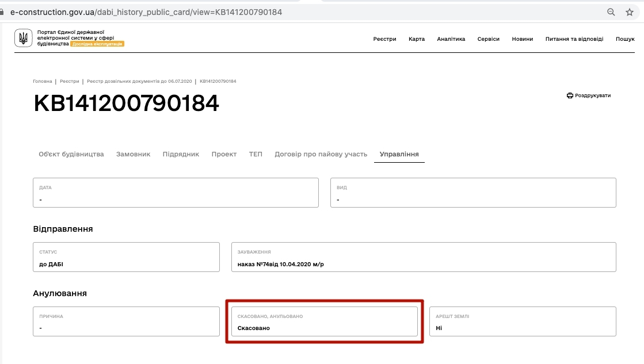Image resolution: width=644 pixels, height=364 pixels.
Task: Click the browser address bar URL
Action: 146,12
